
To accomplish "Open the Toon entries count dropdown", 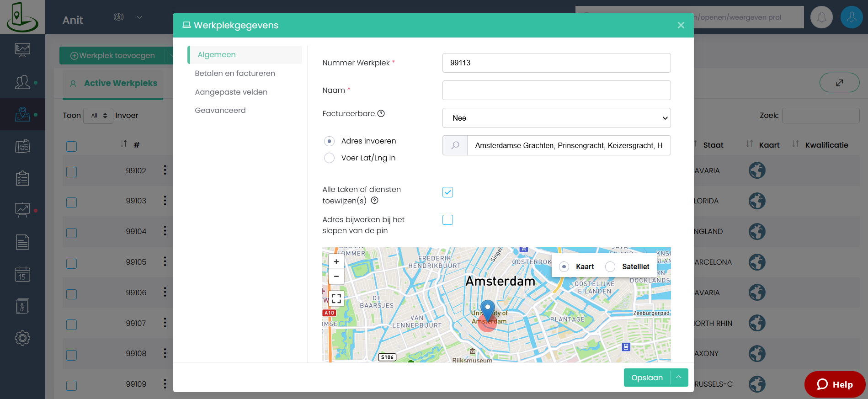I will [98, 116].
